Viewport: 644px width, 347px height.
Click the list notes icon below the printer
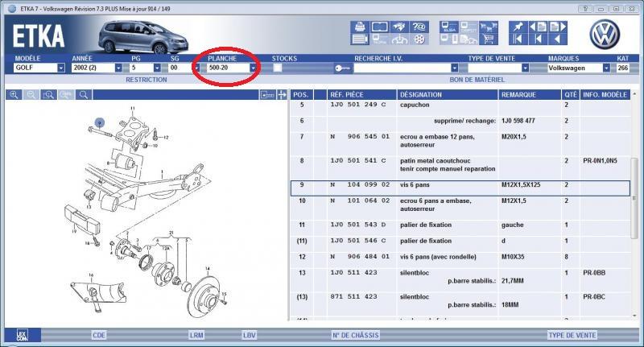[360, 39]
